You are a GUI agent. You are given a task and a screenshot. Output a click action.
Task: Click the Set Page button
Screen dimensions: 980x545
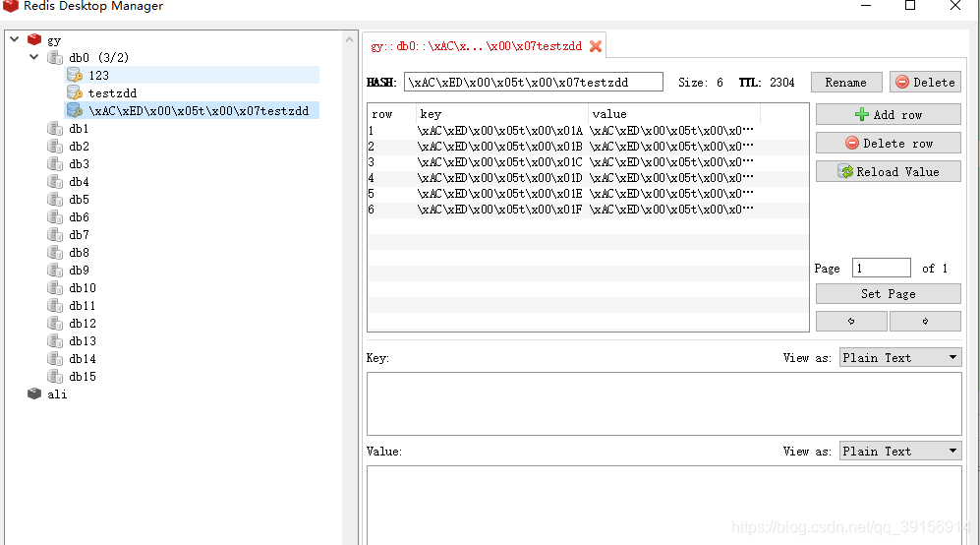[x=889, y=293]
